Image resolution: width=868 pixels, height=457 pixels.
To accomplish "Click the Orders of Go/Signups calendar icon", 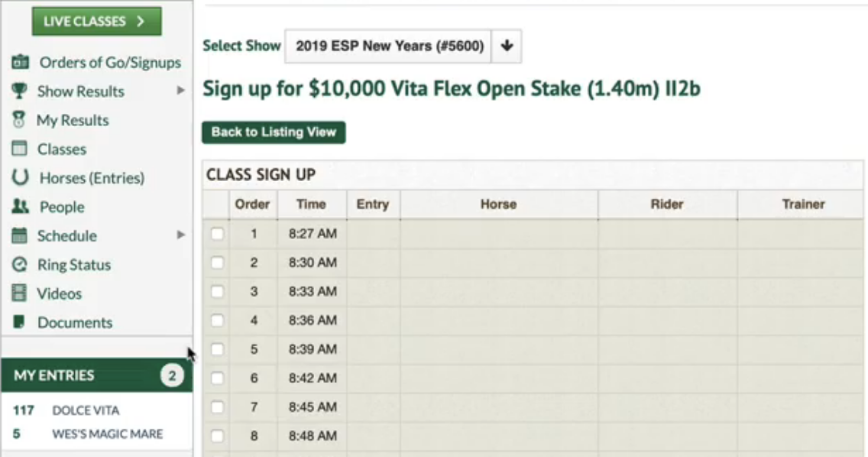I will tap(21, 62).
